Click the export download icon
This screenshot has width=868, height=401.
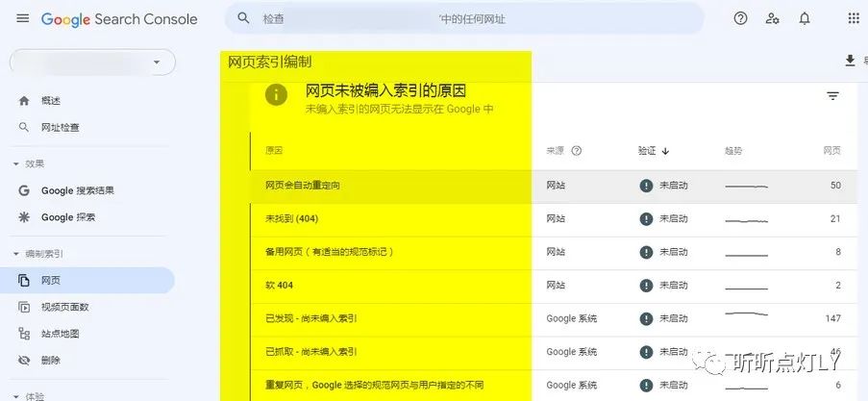(x=849, y=62)
